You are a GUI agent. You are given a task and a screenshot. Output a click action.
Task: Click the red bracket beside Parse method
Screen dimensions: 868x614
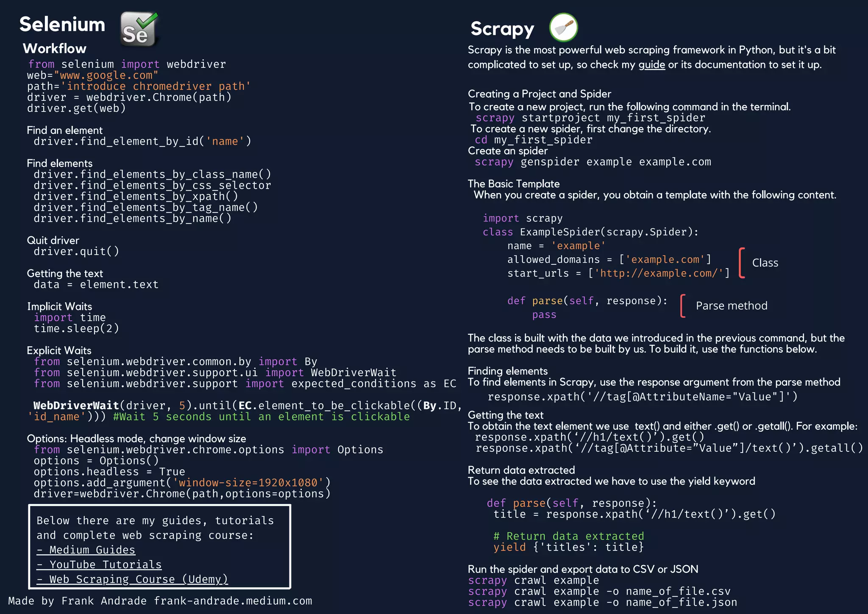click(x=682, y=306)
